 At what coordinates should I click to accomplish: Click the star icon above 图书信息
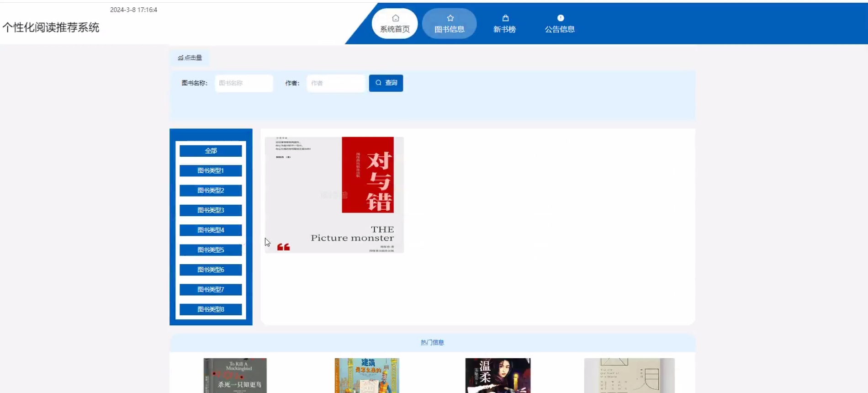[x=450, y=18]
